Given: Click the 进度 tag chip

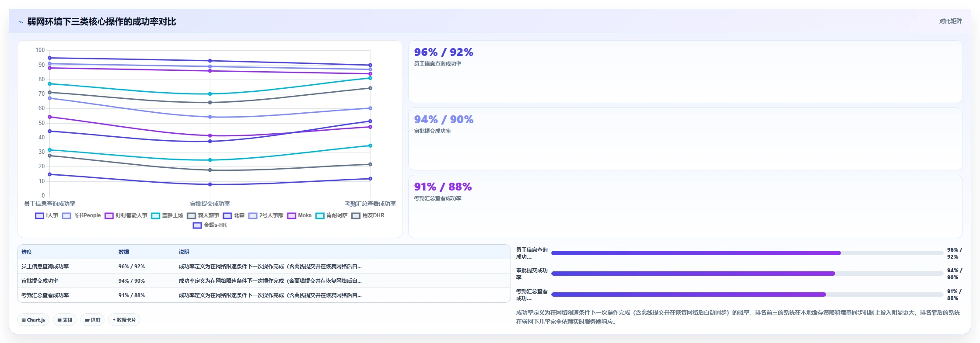Looking at the screenshot, I should pos(92,320).
